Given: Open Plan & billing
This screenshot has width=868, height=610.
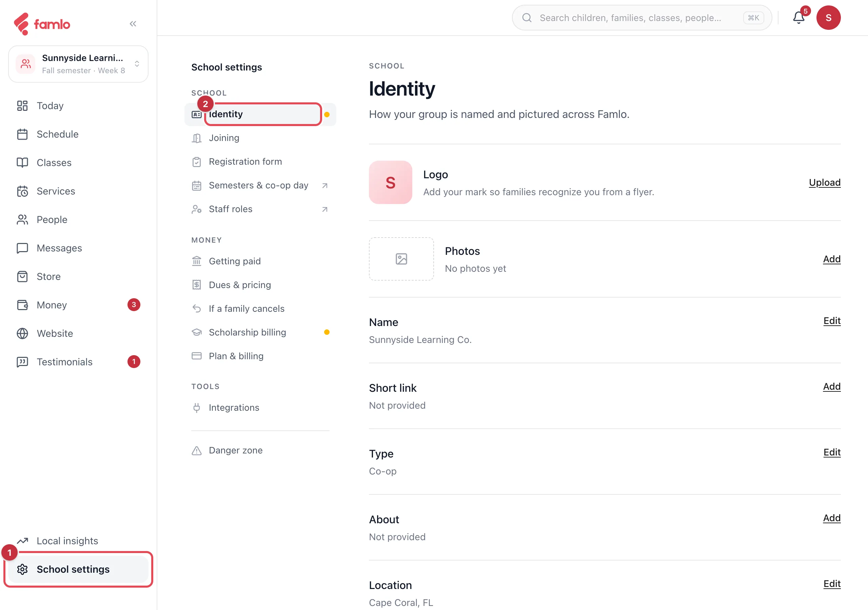Looking at the screenshot, I should point(260,356).
